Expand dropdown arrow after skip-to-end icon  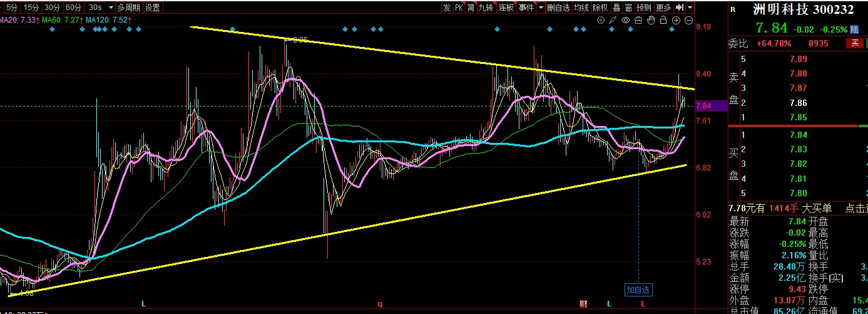click(x=690, y=8)
